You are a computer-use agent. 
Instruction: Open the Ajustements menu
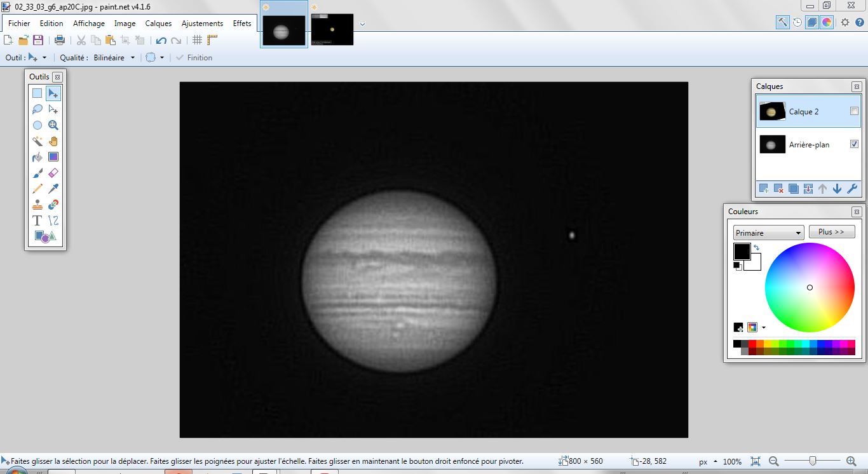pos(202,23)
